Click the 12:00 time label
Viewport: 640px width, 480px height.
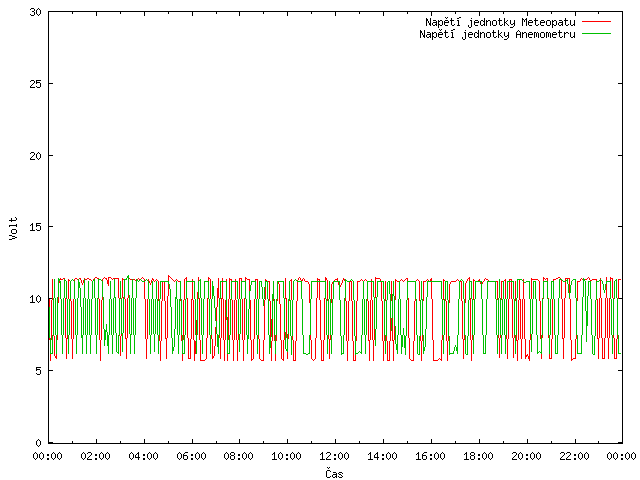334,456
